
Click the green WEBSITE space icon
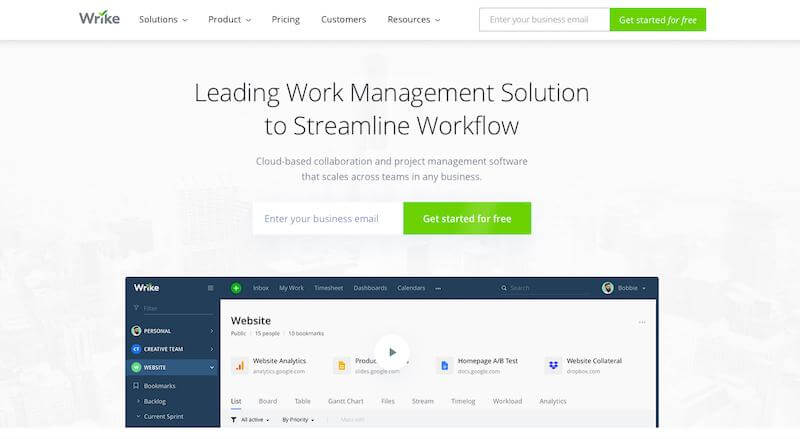point(136,367)
